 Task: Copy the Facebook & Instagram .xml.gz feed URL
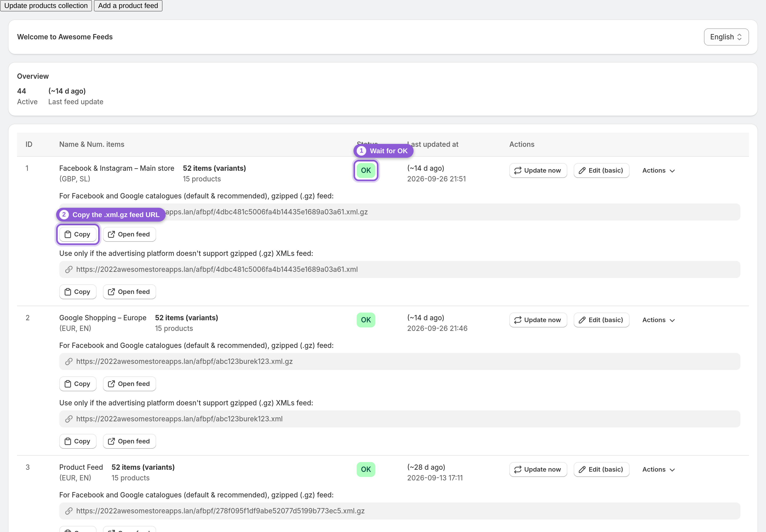78,234
